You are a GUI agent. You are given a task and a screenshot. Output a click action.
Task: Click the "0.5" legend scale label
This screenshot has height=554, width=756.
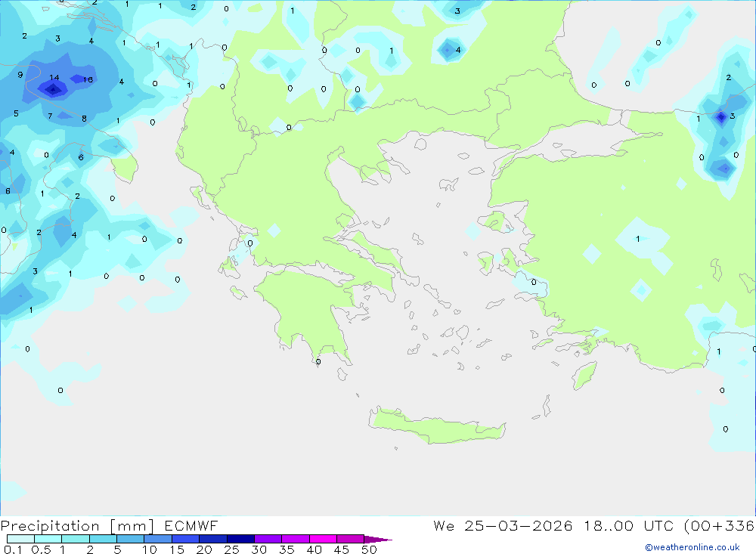41,549
